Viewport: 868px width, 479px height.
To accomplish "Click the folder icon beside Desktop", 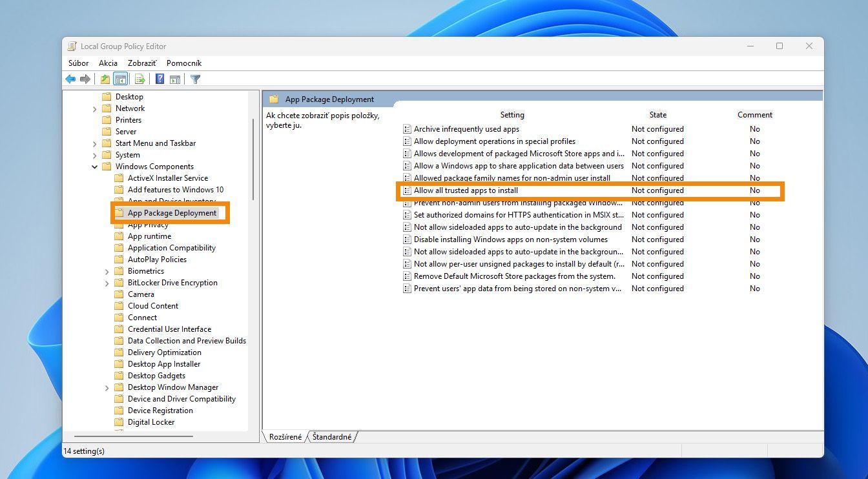I will [x=107, y=97].
